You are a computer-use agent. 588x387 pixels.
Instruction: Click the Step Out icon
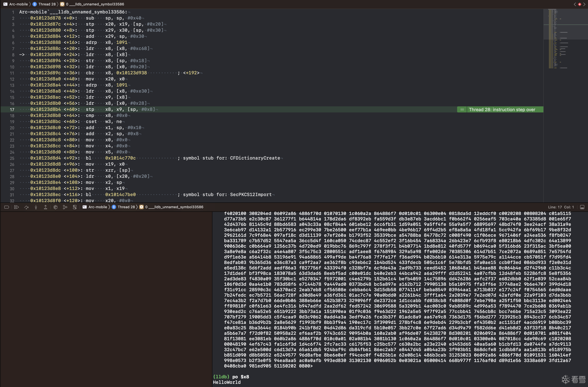pyautogui.click(x=45, y=207)
